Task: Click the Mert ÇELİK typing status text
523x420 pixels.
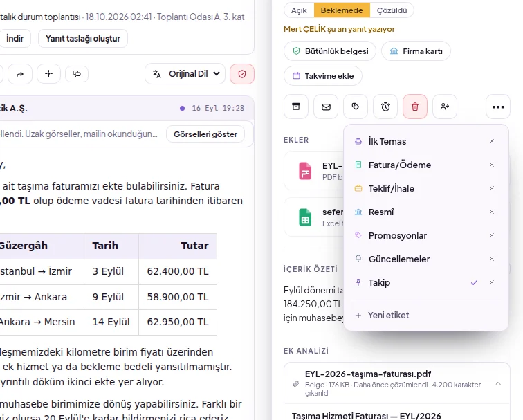Action: 339,29
